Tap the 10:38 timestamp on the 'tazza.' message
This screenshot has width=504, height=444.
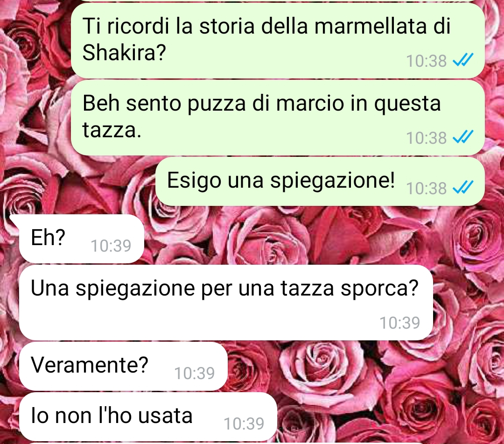(426, 138)
